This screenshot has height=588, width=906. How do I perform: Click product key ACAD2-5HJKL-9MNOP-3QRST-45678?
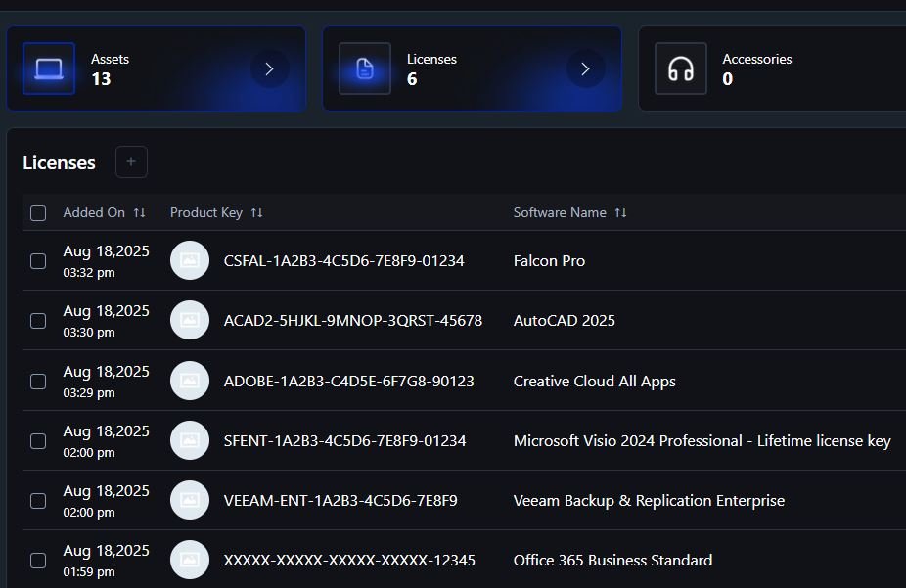pyautogui.click(x=353, y=321)
